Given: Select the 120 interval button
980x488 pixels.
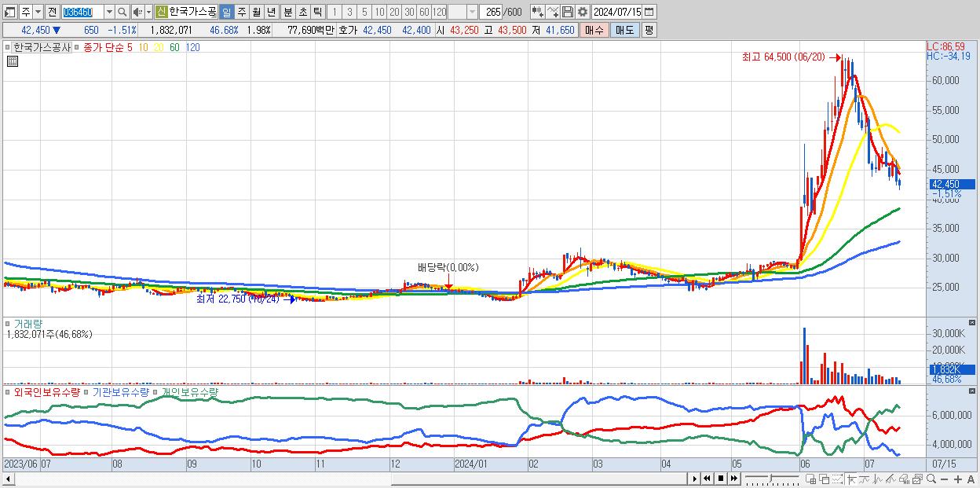Looking at the screenshot, I should (x=439, y=12).
